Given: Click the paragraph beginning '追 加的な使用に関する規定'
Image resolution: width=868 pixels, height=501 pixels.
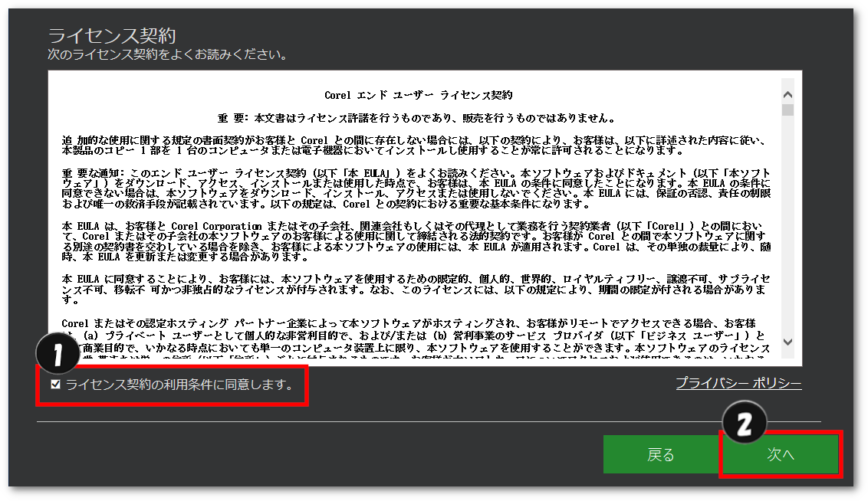Looking at the screenshot, I should [413, 146].
